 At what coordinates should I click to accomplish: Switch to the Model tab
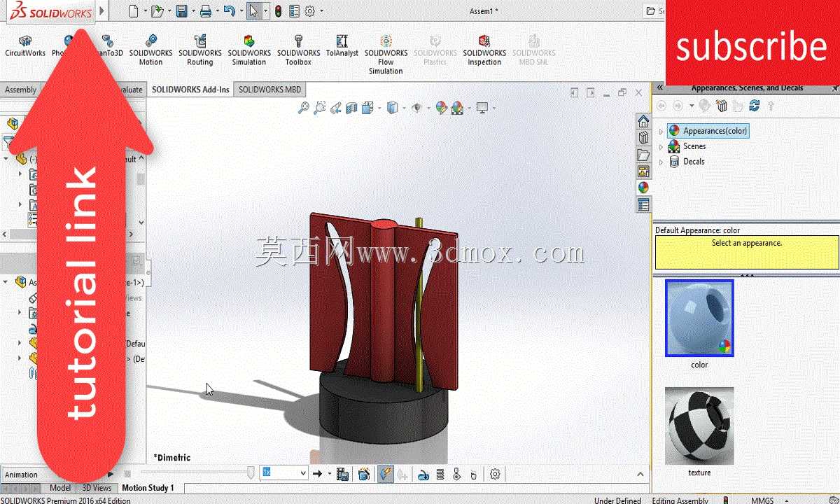[60, 488]
